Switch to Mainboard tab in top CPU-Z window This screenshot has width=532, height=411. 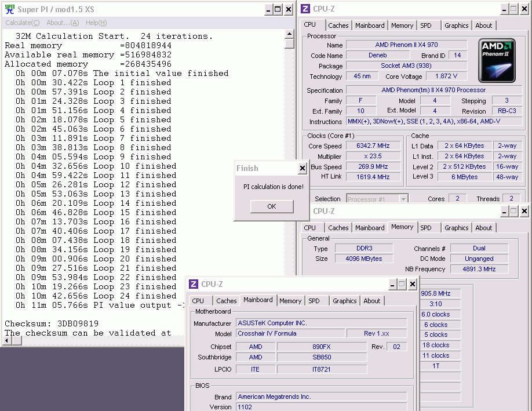(x=370, y=26)
